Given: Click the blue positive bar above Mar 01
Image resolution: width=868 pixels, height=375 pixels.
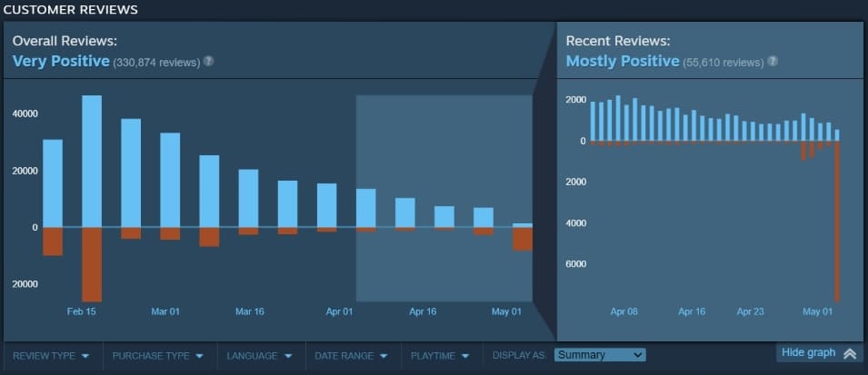Looking at the screenshot, I should coord(170,180).
